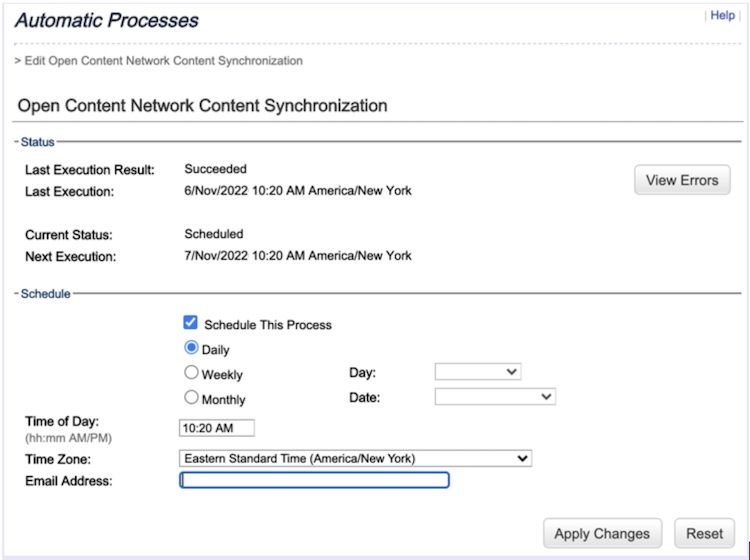The height and width of the screenshot is (560, 750).
Task: Click the Last Execution timestamp value
Action: click(297, 191)
